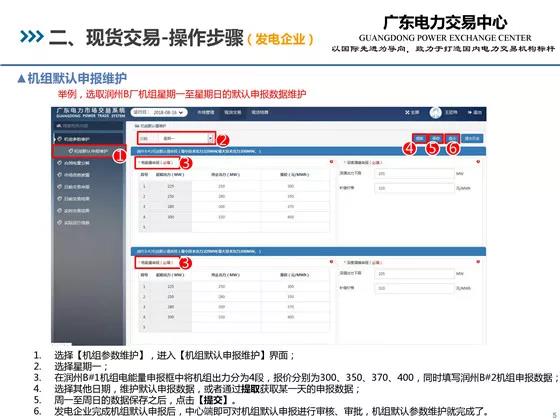Viewport: 560px width, 420px height.
Task: Click the upper panel's MW lower-limit input field
Action: pos(414,174)
